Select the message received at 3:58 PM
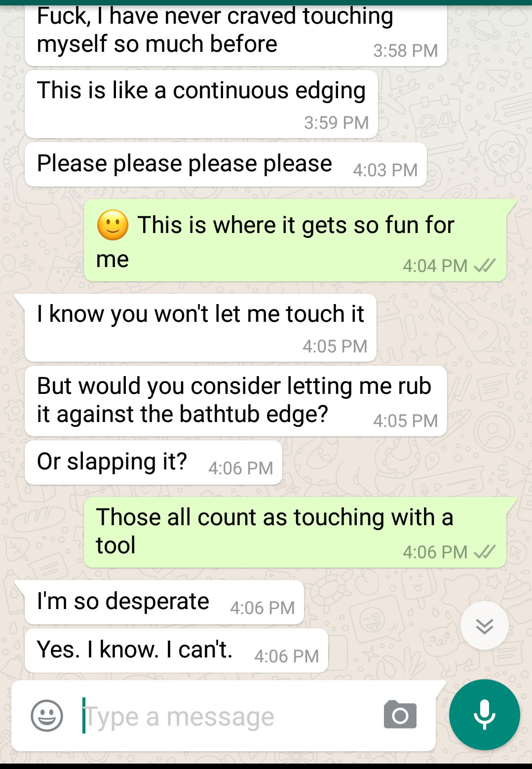This screenshot has width=532, height=769. 236,34
